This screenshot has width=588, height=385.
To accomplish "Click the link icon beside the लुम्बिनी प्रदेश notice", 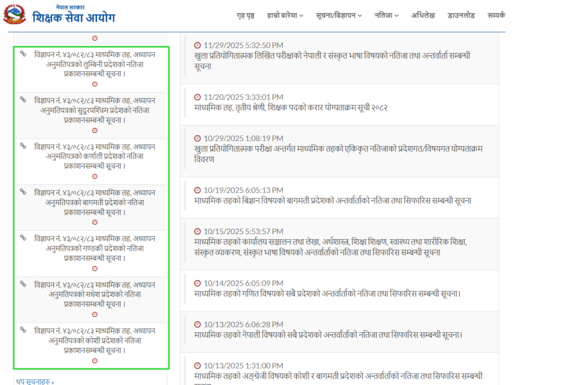I will (x=23, y=53).
